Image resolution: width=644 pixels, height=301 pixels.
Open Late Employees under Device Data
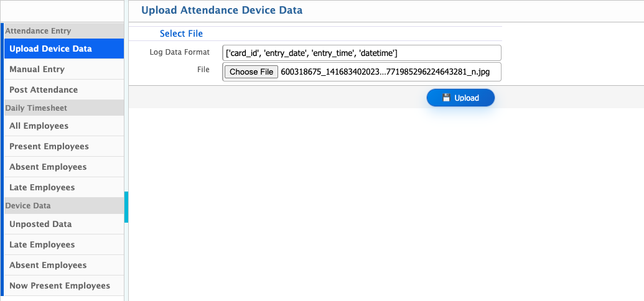pos(42,244)
